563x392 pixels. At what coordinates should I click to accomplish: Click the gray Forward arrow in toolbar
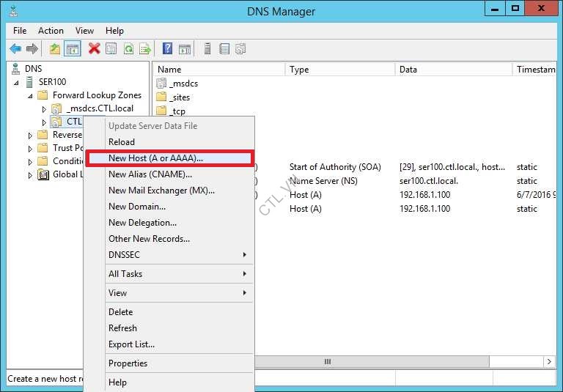32,48
